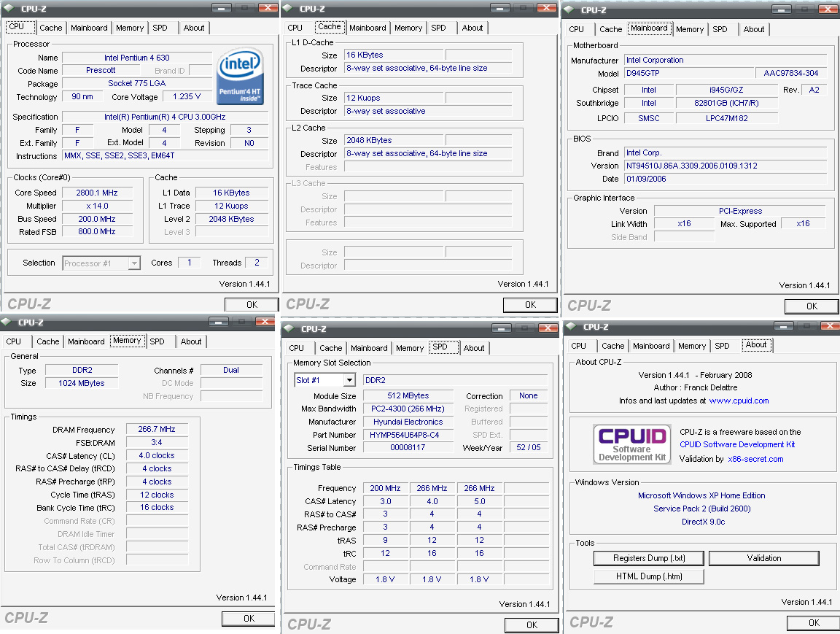This screenshot has width=840, height=634.
Task: Click OK in the Memory Timings window
Action: [249, 618]
